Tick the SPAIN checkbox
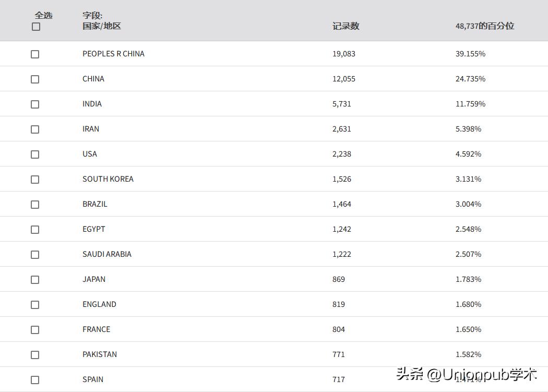548x392 pixels. tap(35, 380)
